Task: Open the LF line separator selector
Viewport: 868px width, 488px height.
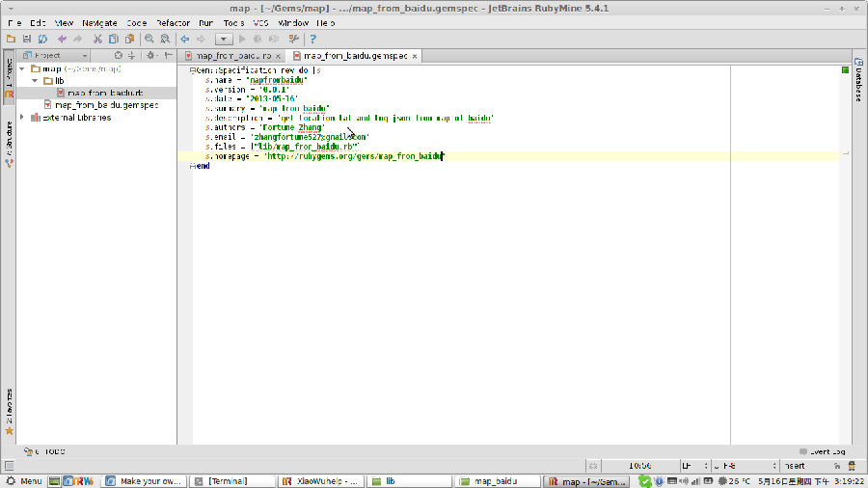Action: (x=694, y=466)
